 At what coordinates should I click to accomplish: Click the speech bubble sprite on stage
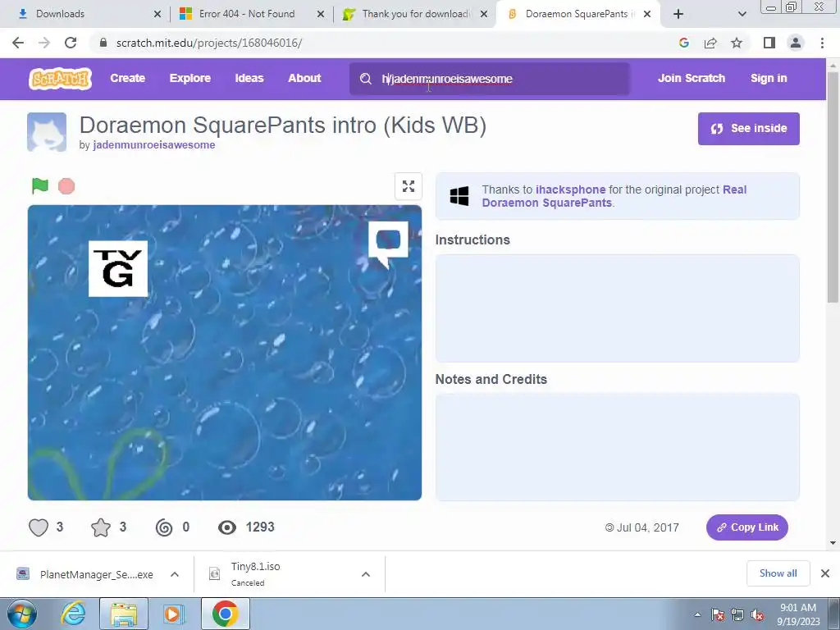tap(388, 244)
